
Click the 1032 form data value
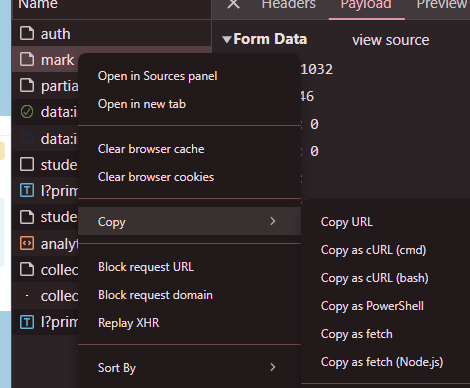pos(317,69)
